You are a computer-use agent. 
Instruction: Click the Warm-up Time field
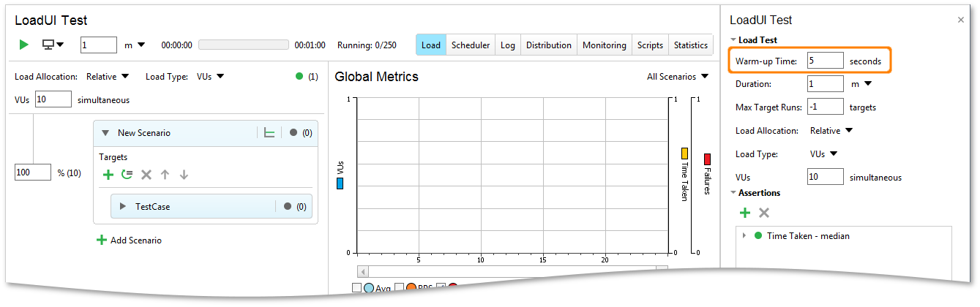point(825,61)
